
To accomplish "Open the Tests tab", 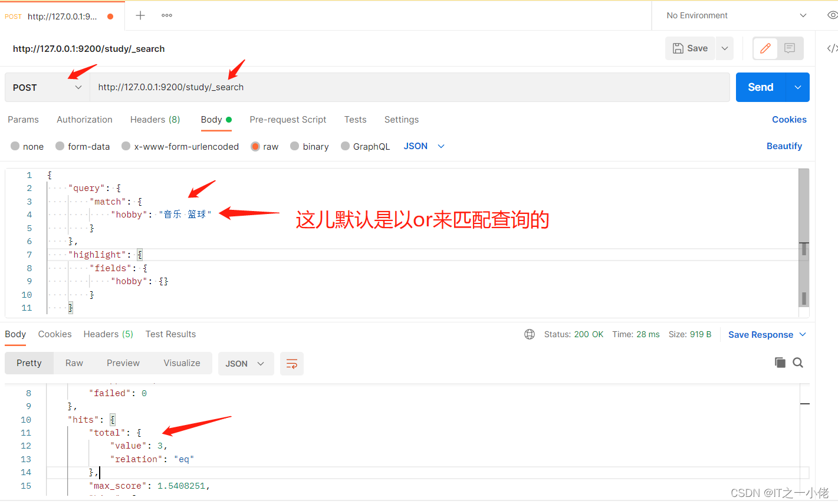I will (356, 120).
